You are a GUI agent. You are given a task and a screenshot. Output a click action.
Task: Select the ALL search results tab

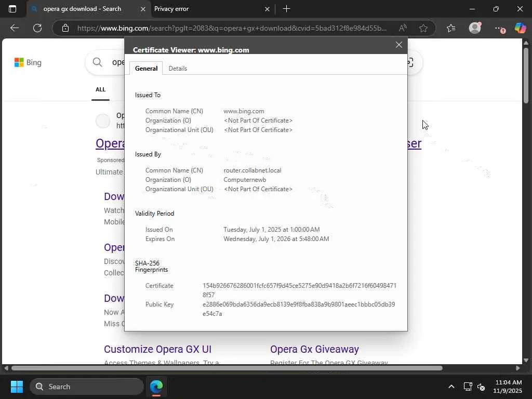coord(100,89)
